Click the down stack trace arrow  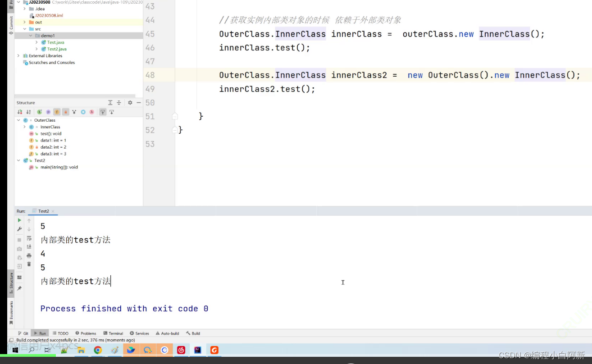pos(29,229)
